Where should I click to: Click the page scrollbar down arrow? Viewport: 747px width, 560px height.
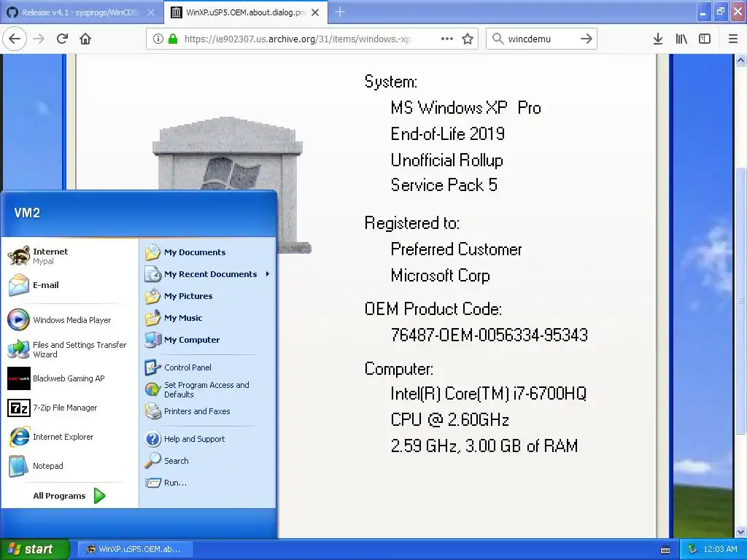(x=741, y=532)
